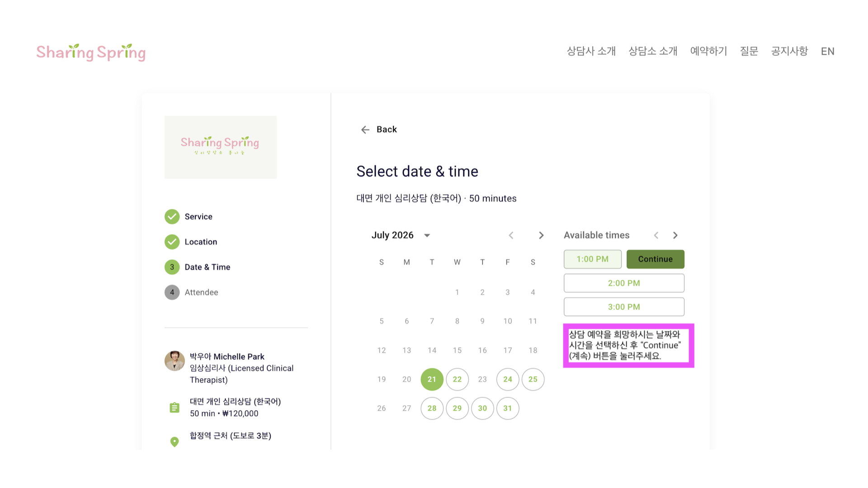This screenshot has width=868, height=488.
Task: Select the 2:00 PM time slot
Action: click(x=624, y=283)
